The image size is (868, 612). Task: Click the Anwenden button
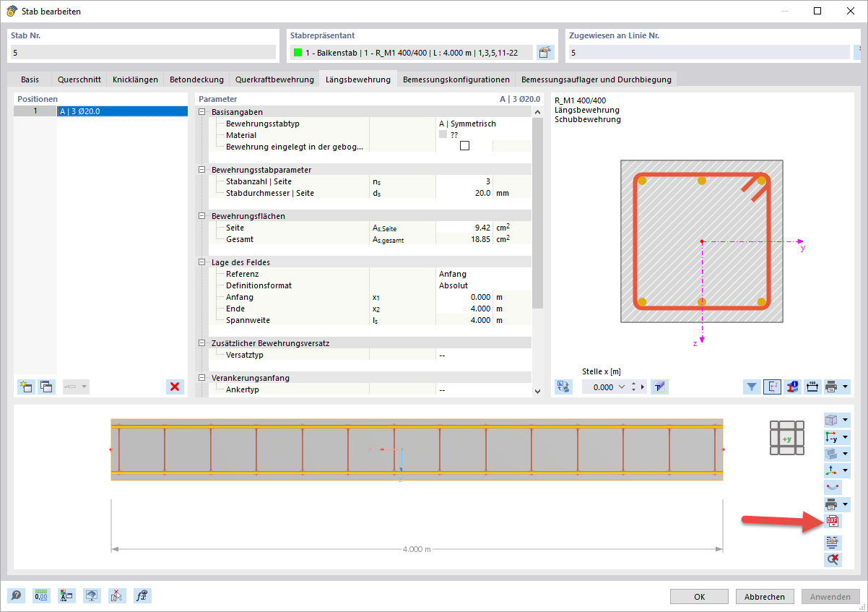(830, 597)
